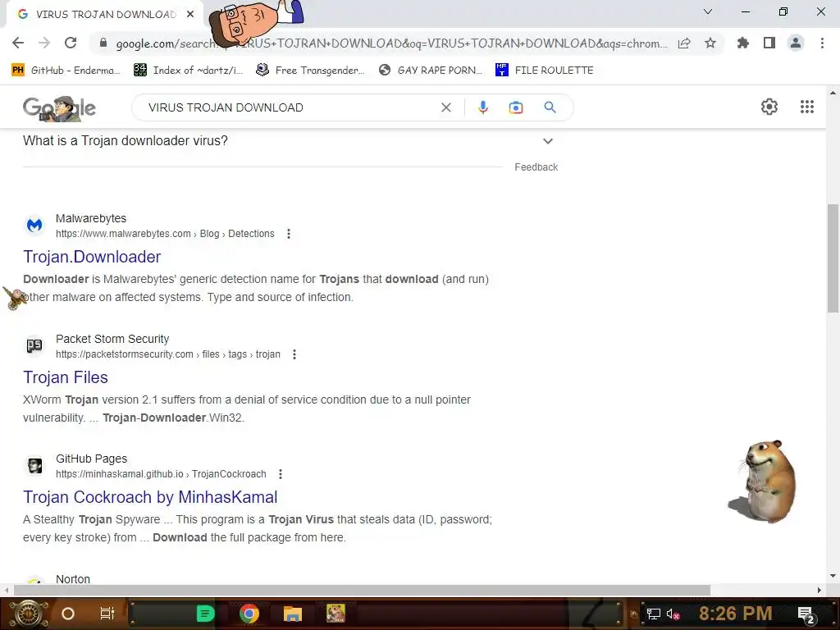Click the Chrome address bar URL
Viewport: 840px width, 630px height.
[391, 43]
